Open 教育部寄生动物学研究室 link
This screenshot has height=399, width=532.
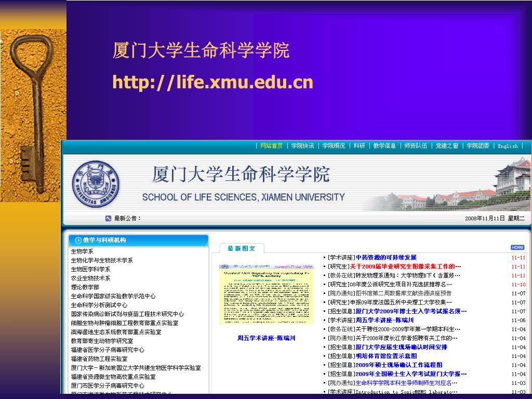[x=102, y=341]
